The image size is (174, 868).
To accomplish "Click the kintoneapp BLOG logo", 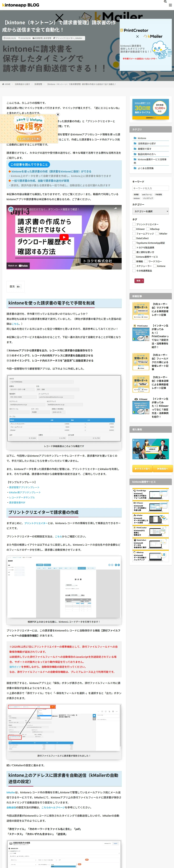I will pos(21,5).
